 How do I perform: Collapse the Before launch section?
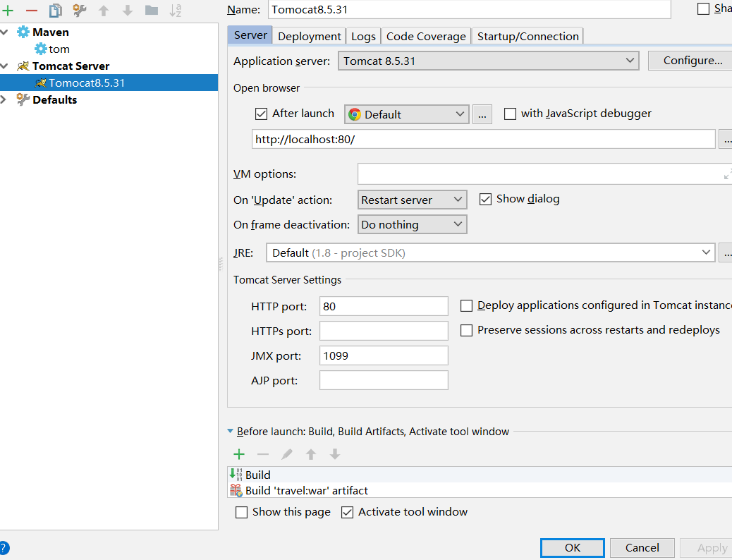[x=230, y=431]
